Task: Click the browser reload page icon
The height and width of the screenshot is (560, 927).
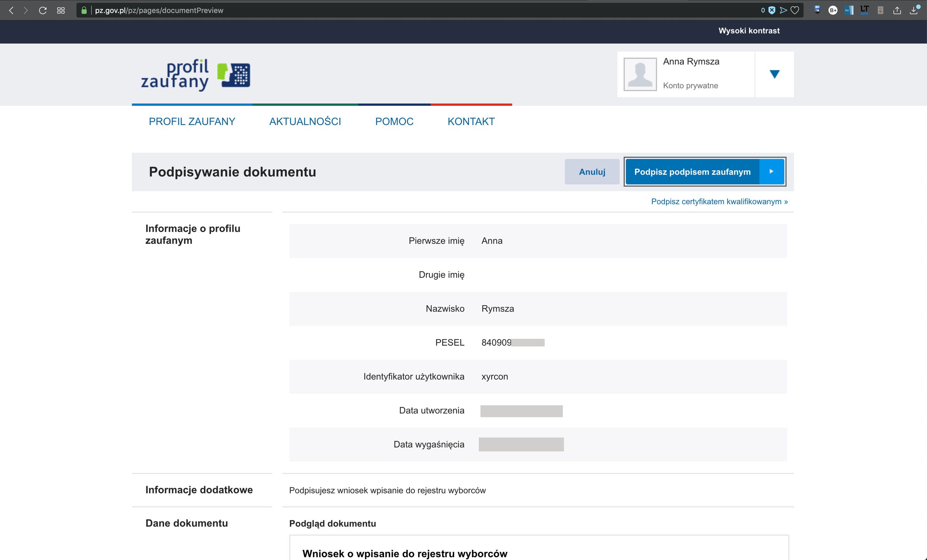Action: pyautogui.click(x=43, y=10)
